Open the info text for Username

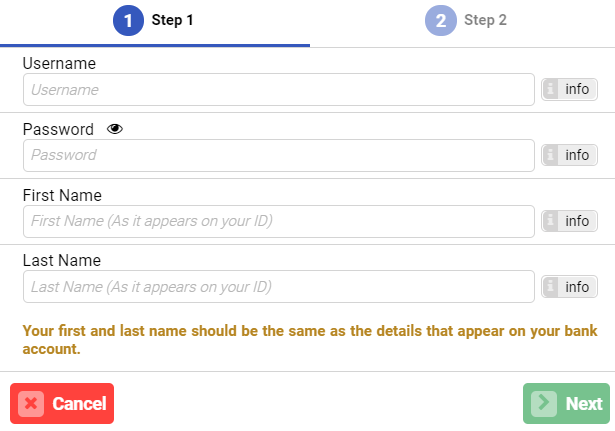click(x=577, y=90)
